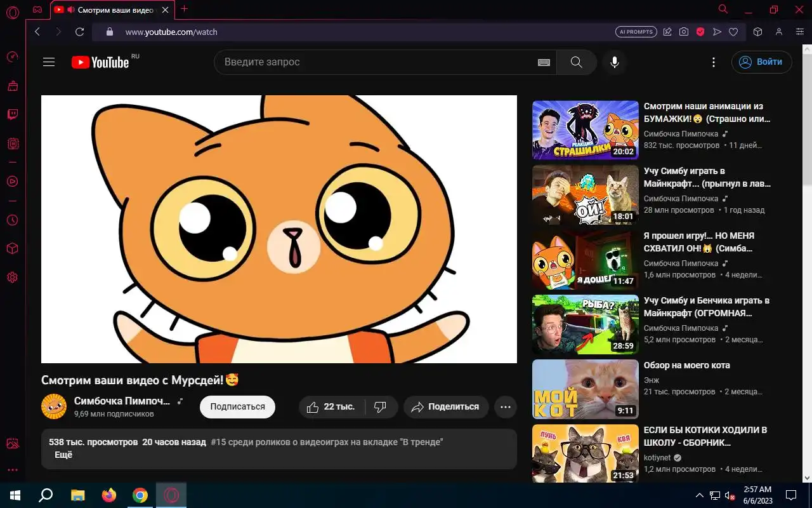Open Windows taskbar search

tap(46, 495)
